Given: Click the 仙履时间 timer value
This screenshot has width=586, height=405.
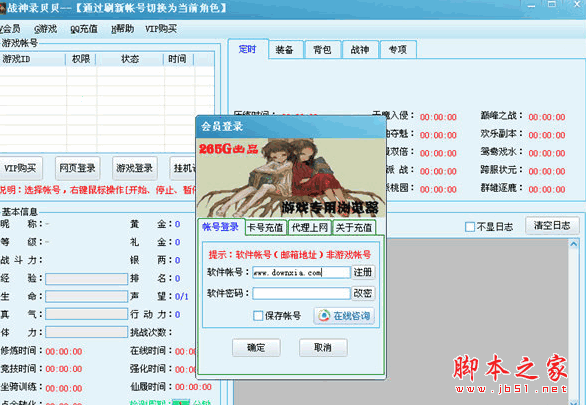Looking at the screenshot, I should 193,387.
